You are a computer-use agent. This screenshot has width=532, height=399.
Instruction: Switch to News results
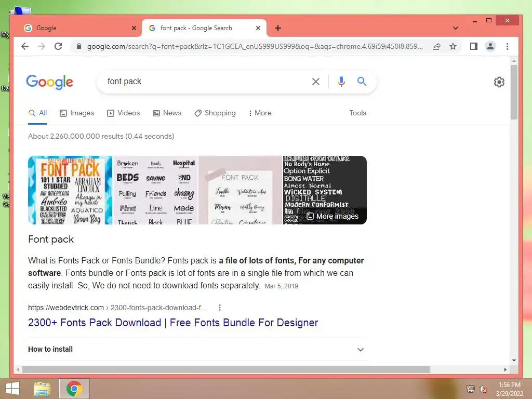coord(167,113)
